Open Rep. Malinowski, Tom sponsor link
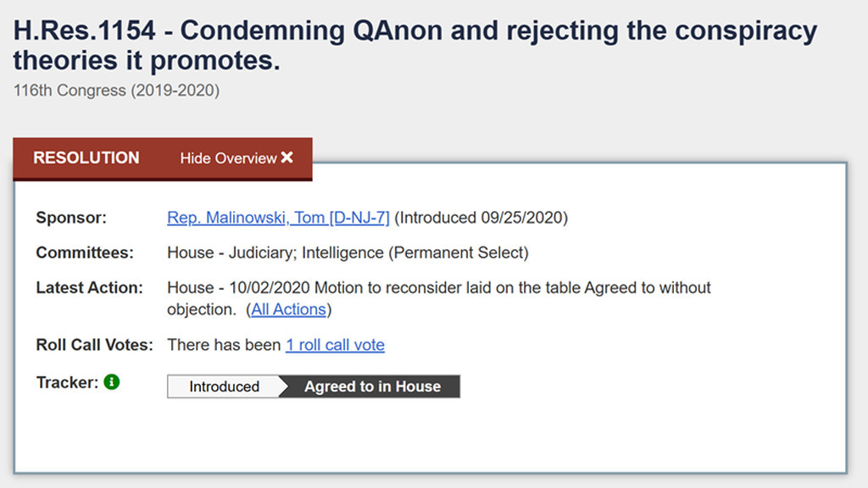Viewport: 868px width, 488px height. [x=278, y=218]
